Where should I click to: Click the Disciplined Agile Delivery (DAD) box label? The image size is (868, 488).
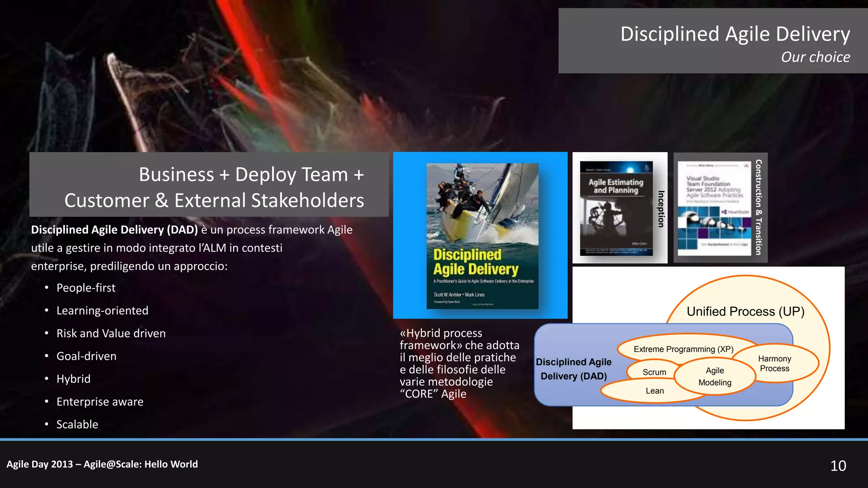click(x=573, y=369)
